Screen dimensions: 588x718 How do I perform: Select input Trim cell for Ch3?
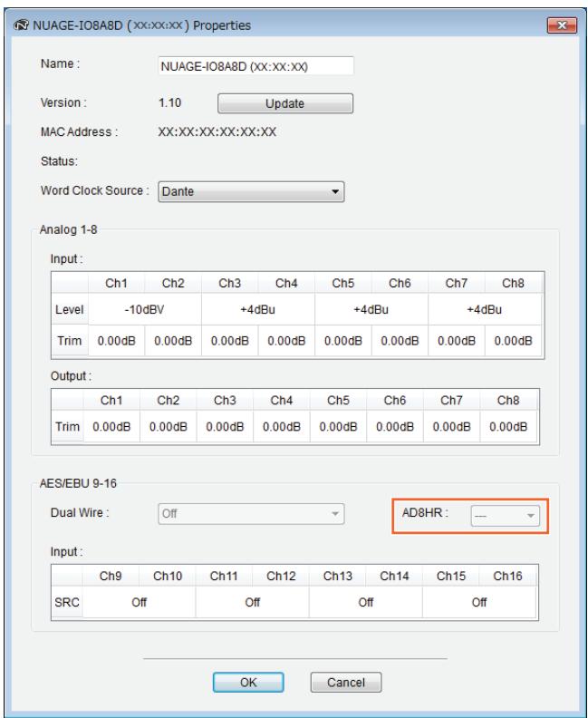tap(230, 341)
